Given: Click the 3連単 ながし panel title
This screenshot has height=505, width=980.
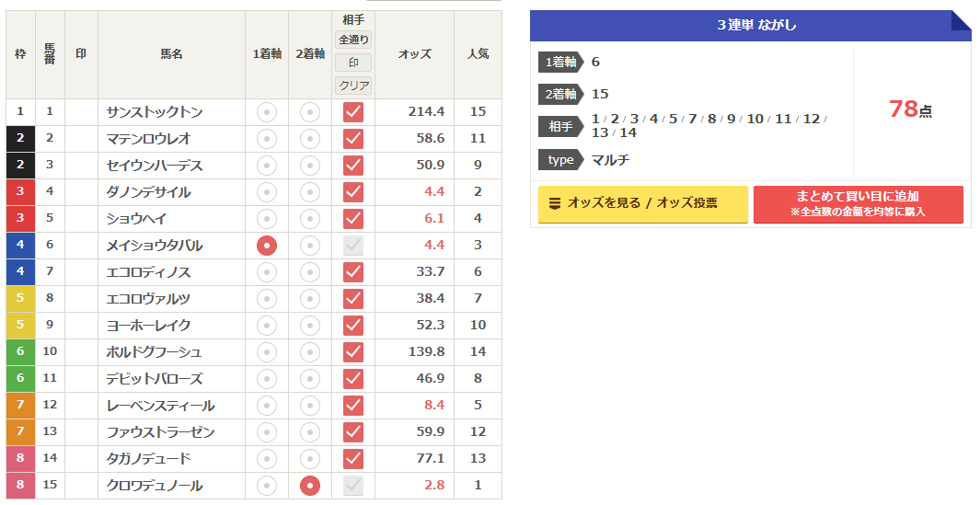Looking at the screenshot, I should click(x=756, y=25).
